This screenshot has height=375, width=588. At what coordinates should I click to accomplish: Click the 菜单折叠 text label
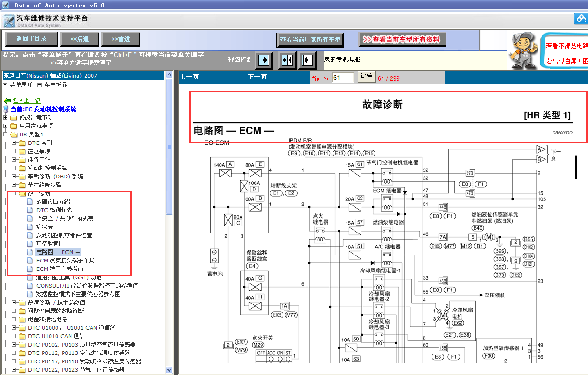click(56, 85)
